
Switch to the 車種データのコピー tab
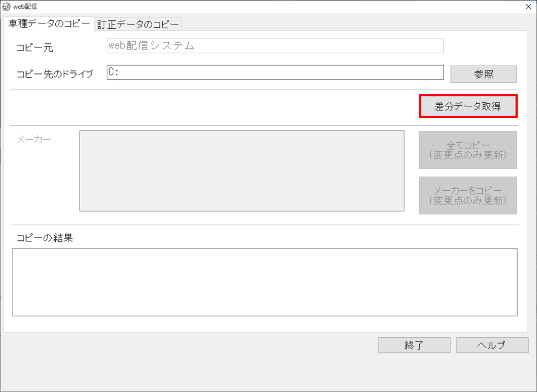(x=49, y=23)
